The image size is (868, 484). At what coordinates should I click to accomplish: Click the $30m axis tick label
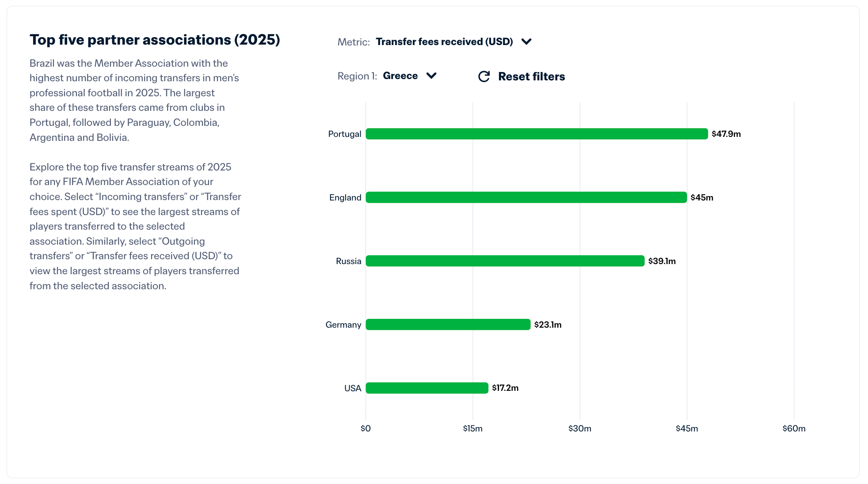tap(579, 428)
